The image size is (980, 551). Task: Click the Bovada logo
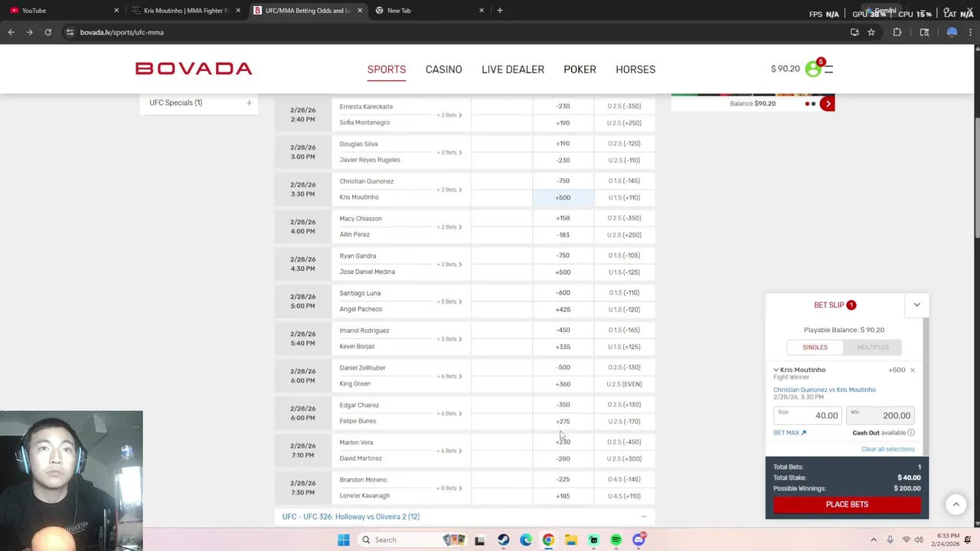194,69
